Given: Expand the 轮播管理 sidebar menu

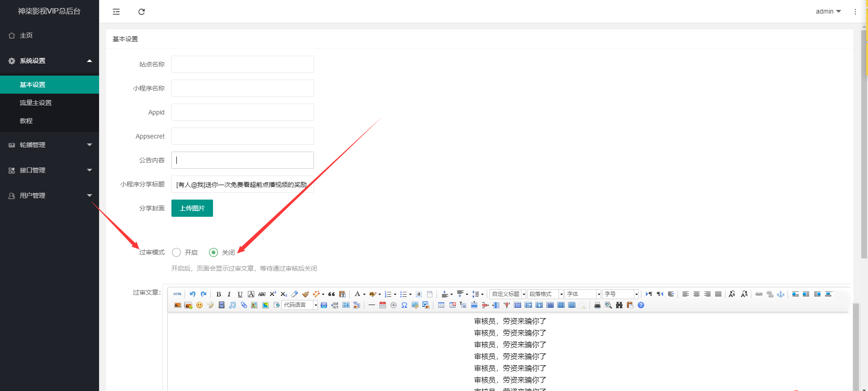Looking at the screenshot, I should tap(49, 145).
